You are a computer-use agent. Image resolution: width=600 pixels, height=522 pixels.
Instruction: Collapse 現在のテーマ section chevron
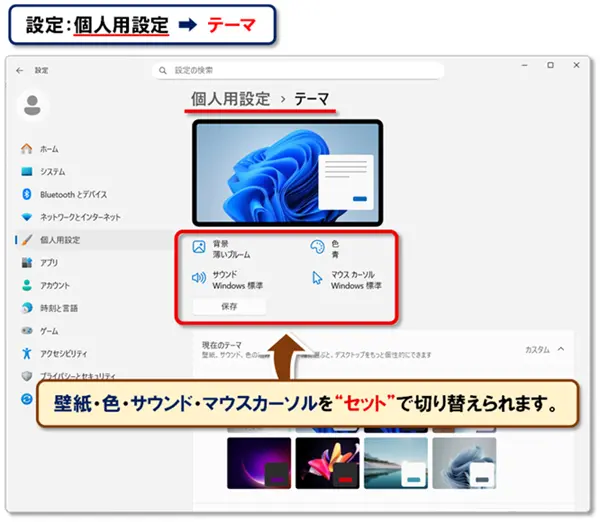point(561,349)
